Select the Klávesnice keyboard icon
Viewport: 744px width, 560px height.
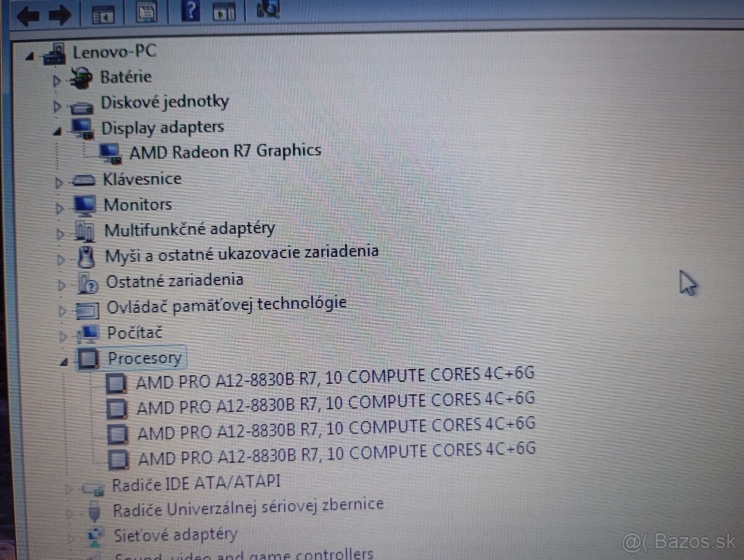pos(84,180)
